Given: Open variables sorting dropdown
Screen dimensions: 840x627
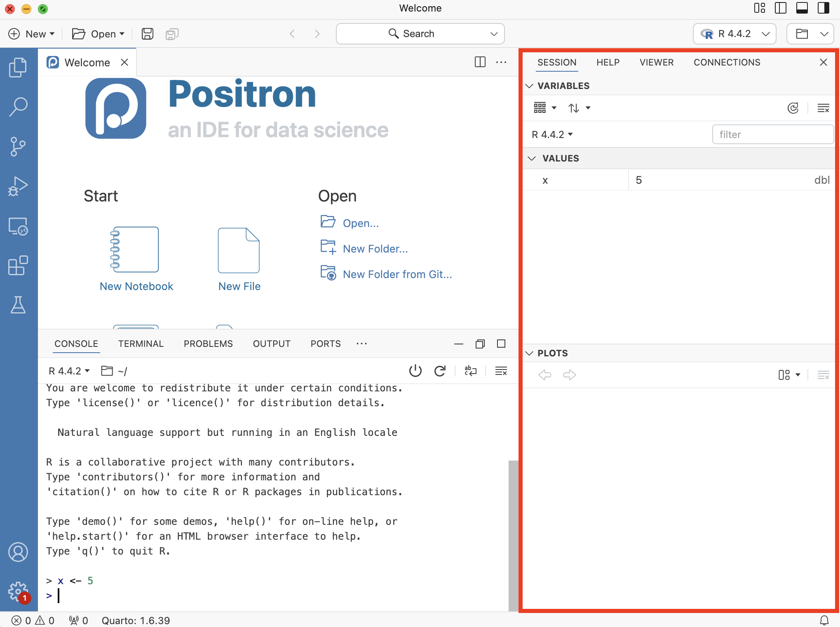Looking at the screenshot, I should [579, 108].
